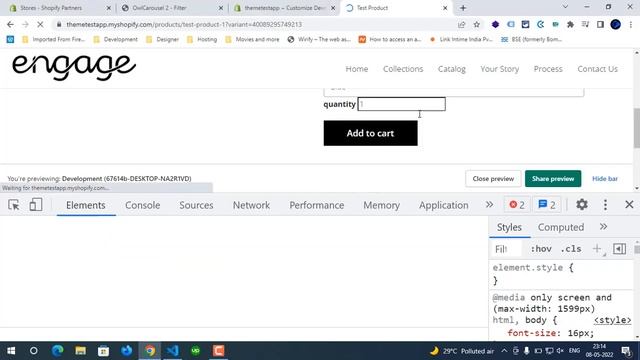The height and width of the screenshot is (360, 640).
Task: Open the Computed pane tab
Action: [x=561, y=227]
